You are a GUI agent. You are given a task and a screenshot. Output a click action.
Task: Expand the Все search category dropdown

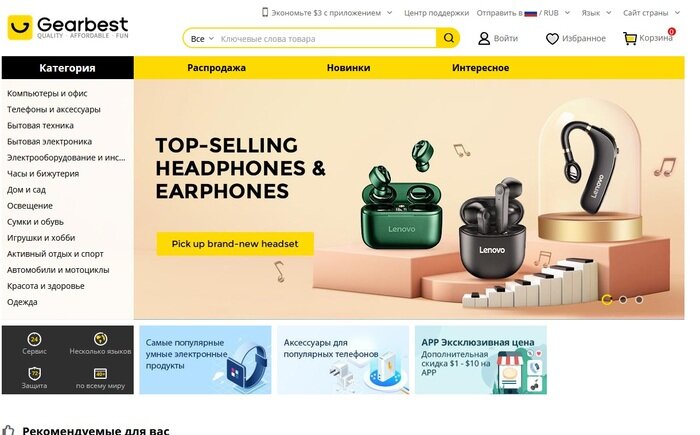202,39
